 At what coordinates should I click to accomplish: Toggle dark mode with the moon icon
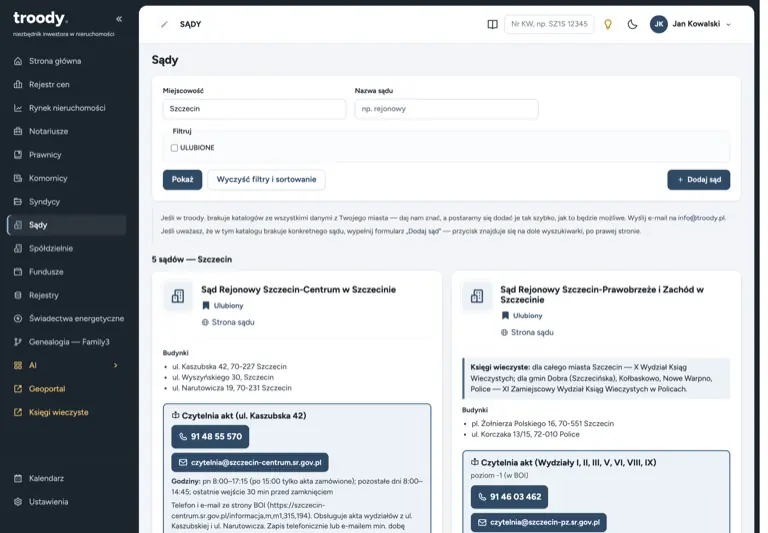(632, 24)
